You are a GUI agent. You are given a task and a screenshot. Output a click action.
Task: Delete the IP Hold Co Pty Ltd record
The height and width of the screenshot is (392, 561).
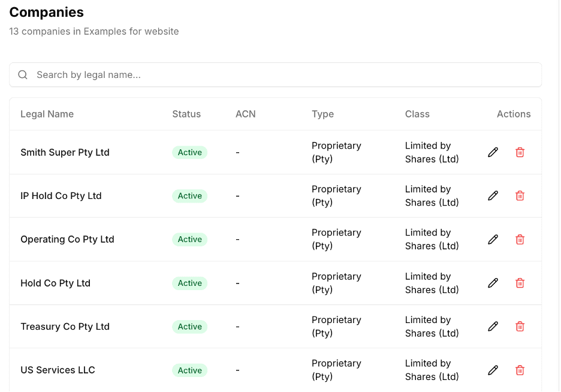coord(519,195)
